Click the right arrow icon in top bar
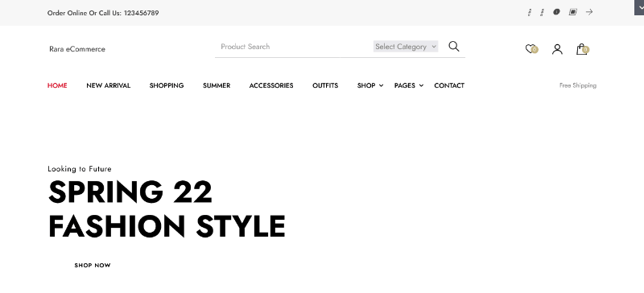 [589, 12]
